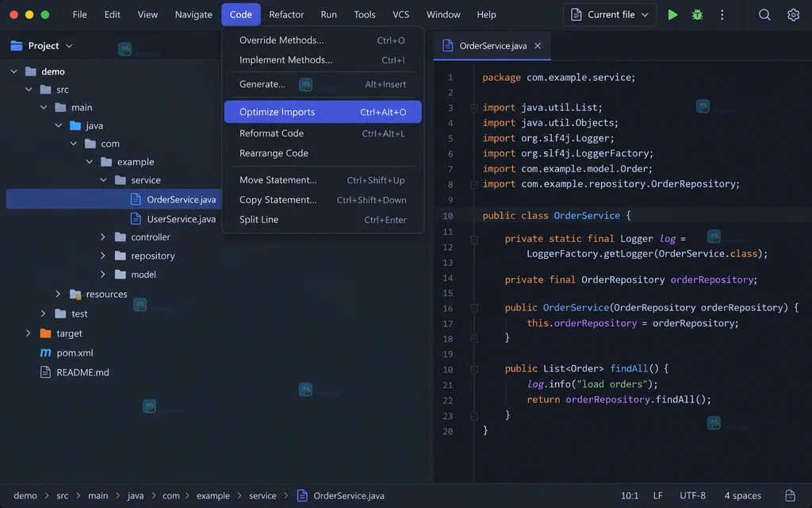Open Search Everywhere magnifier icon
Viewport: 812px width, 508px height.
click(x=764, y=14)
